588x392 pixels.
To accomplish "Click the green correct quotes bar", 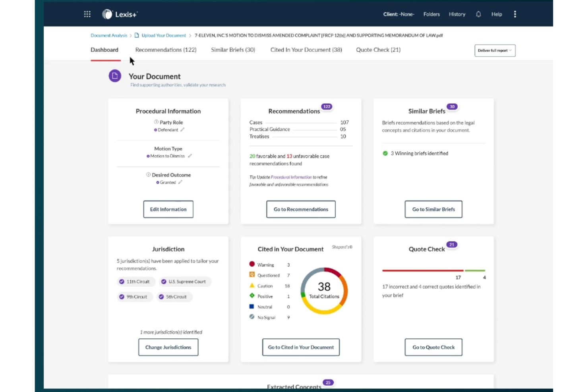I will 475,270.
